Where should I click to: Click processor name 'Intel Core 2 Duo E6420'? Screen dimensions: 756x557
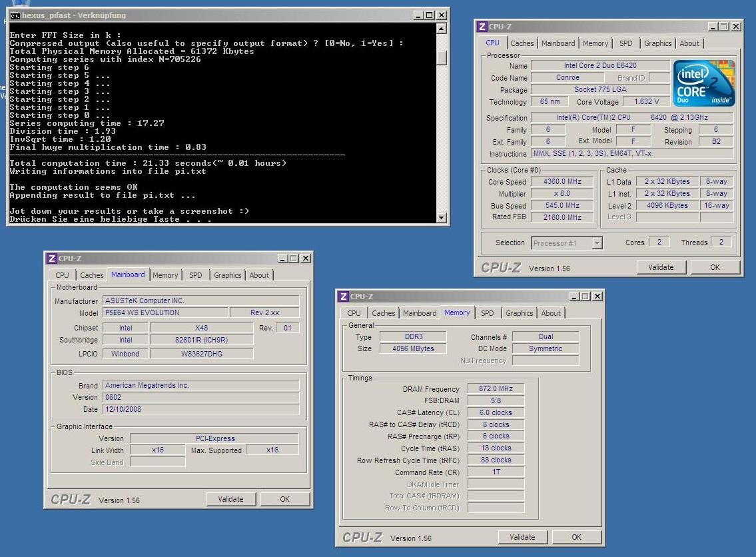pyautogui.click(x=599, y=65)
